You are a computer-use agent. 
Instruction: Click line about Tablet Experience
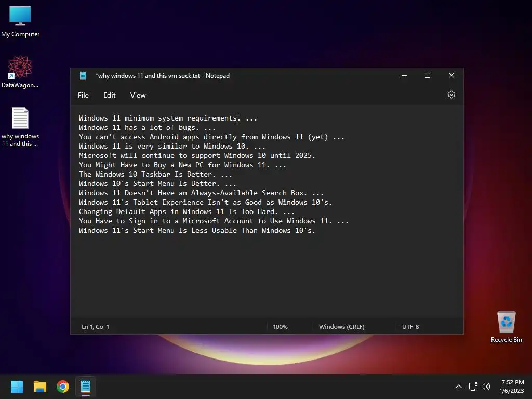[205, 202]
